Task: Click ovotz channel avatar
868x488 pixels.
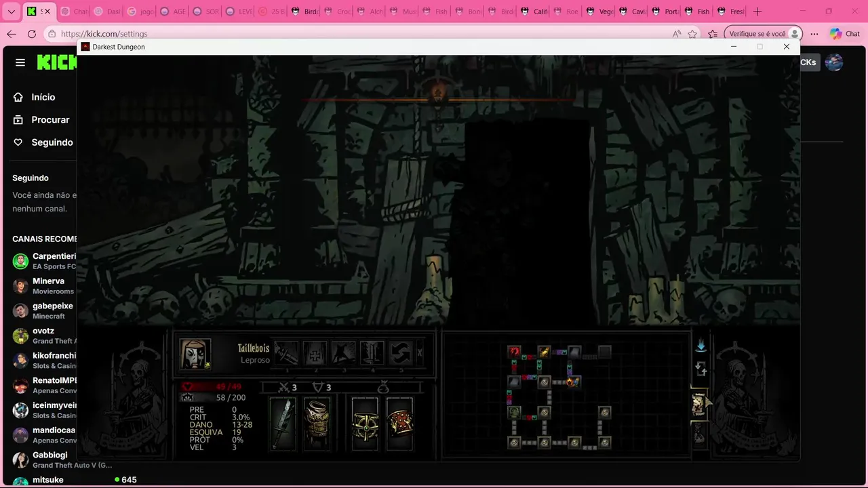Action: coord(21,335)
